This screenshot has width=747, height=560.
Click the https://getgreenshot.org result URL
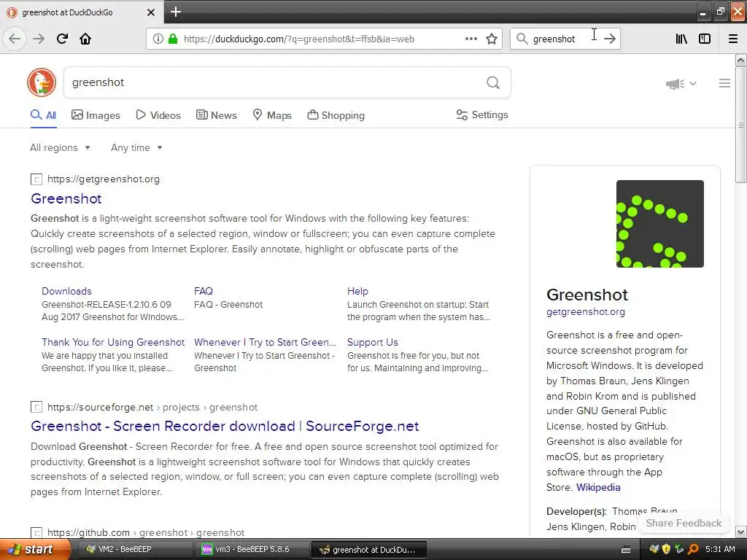tap(104, 179)
